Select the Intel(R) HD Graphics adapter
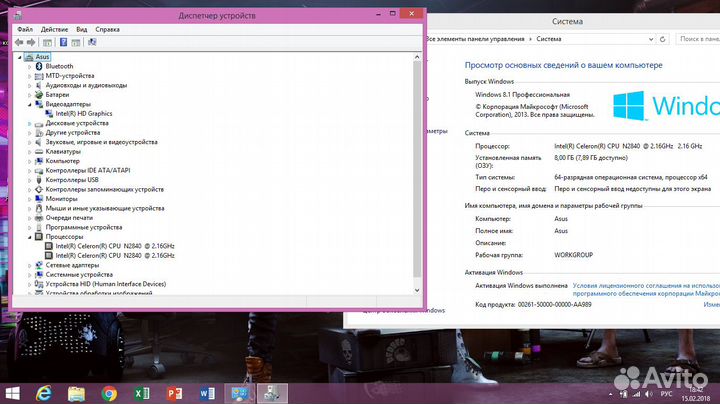Viewport: 720px width, 404px height. (83, 113)
